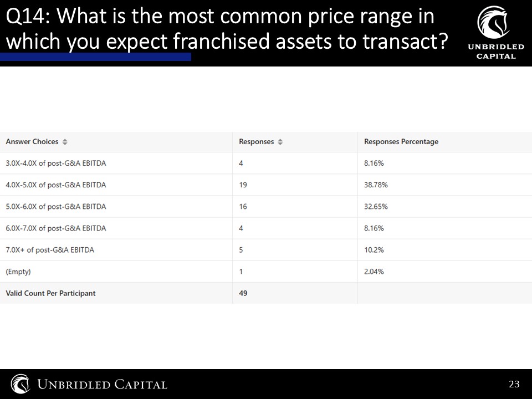
Task: Select the 3.0X-4.0X of post-G&A EBITDA row
Action: click(x=266, y=163)
